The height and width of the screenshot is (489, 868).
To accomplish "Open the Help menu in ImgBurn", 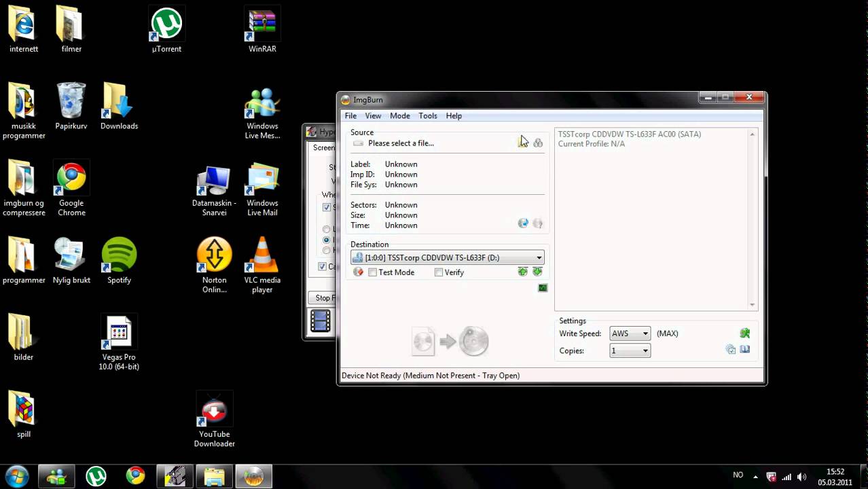I will coord(454,116).
